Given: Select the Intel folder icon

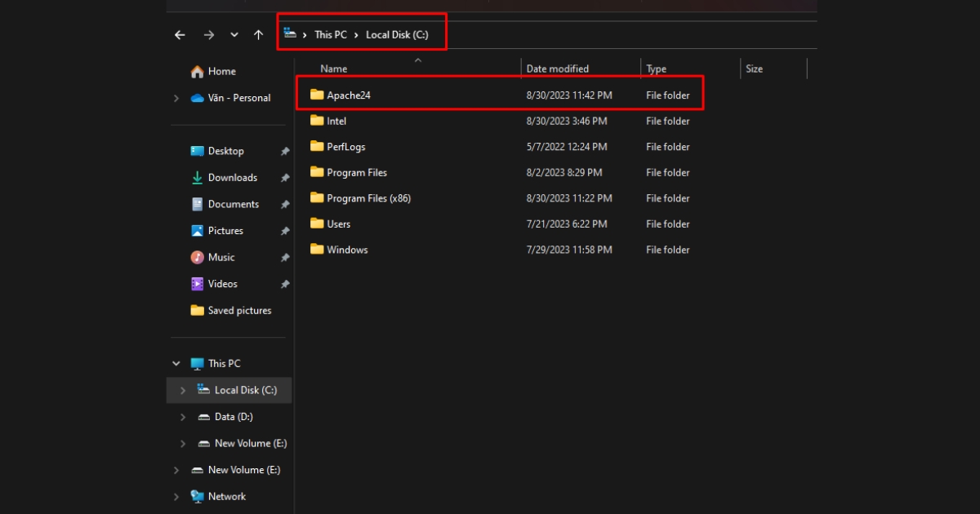Looking at the screenshot, I should point(317,121).
